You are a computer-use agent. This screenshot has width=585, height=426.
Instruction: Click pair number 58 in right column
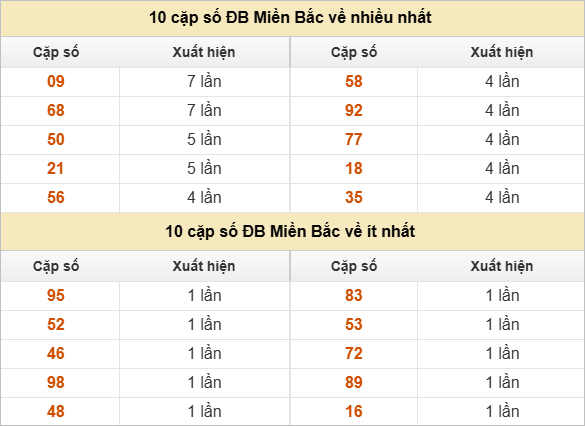tap(354, 81)
